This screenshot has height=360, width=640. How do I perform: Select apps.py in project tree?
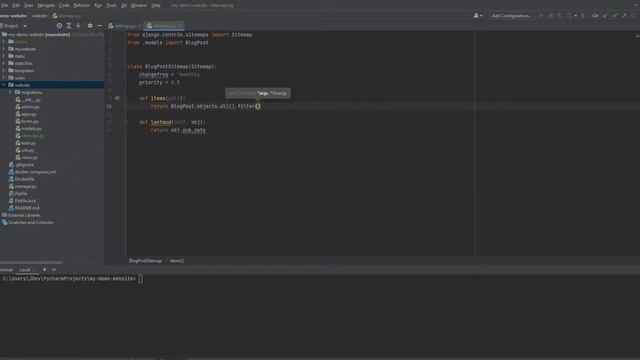(26, 114)
